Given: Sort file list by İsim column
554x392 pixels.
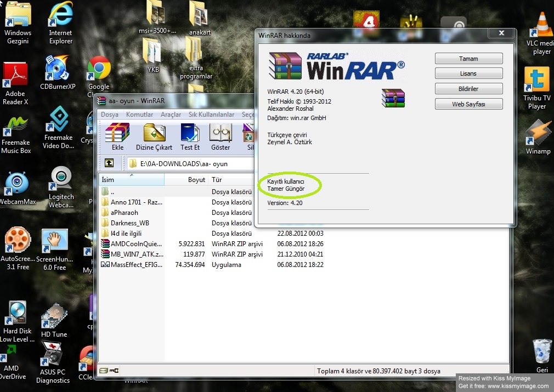Looking at the screenshot, I should click(x=132, y=179).
